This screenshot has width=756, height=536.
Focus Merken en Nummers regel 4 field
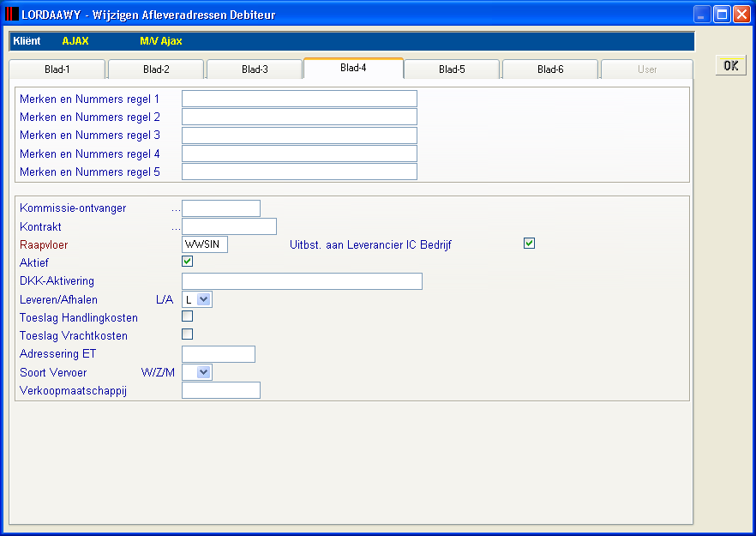coord(299,154)
